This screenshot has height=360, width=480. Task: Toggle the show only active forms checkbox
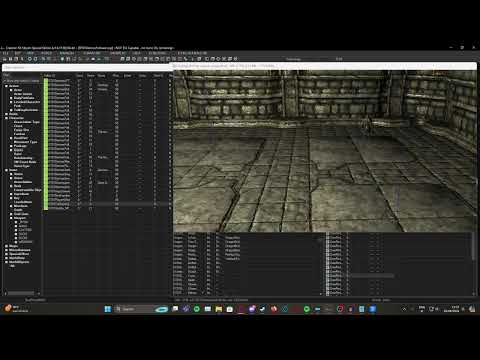tap(5, 81)
